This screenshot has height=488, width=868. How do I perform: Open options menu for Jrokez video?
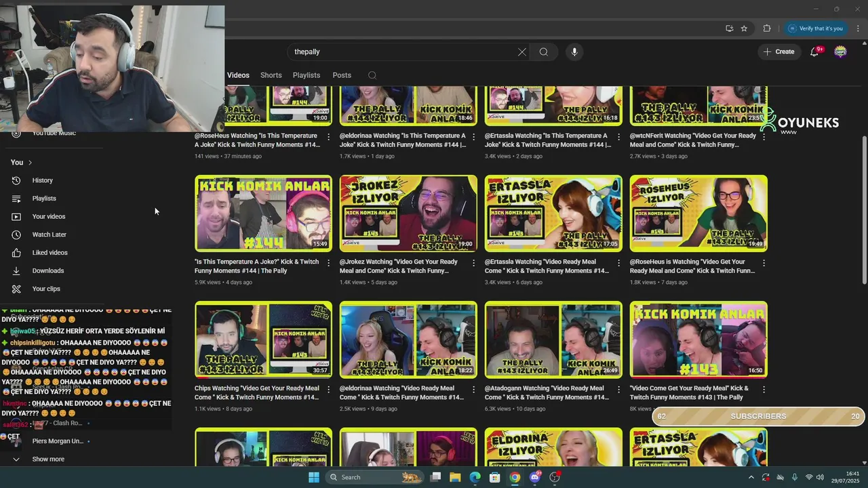(474, 263)
